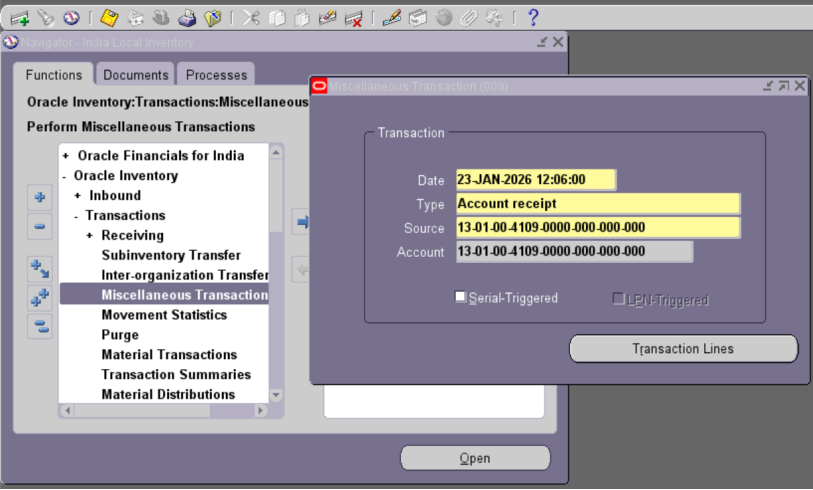
Task: Click the Navigator collapse minus button
Action: (x=40, y=227)
